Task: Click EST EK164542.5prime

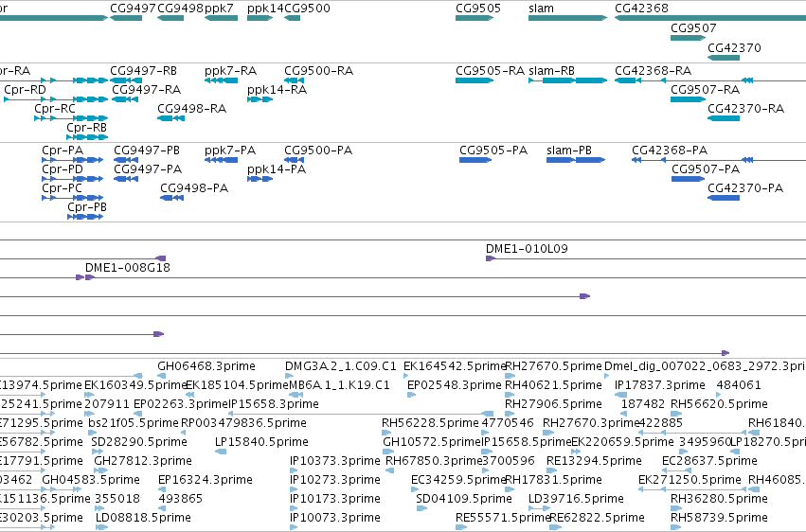Action: pos(455,366)
